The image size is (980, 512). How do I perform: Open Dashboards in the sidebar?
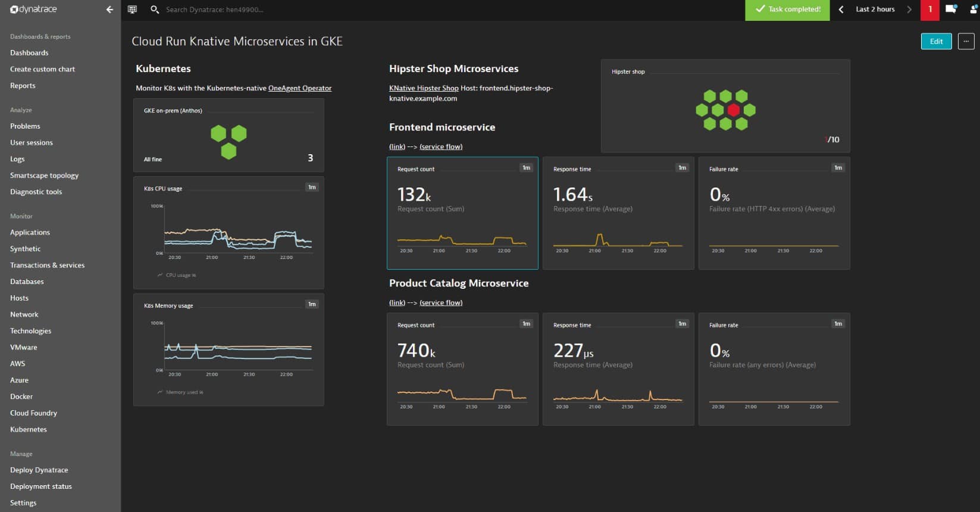[29, 53]
